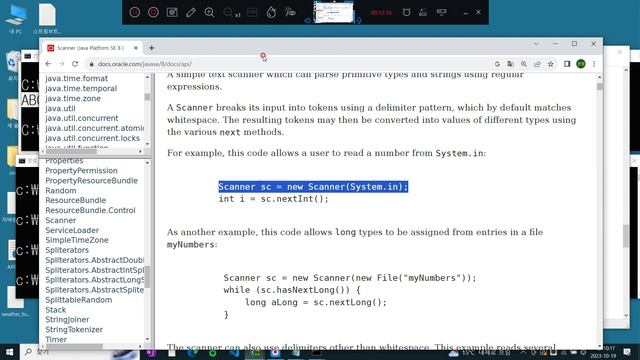Image resolution: width=640 pixels, height=360 pixels.
Task: Click 'int i = sc.nextInt();' code line
Action: 273,199
